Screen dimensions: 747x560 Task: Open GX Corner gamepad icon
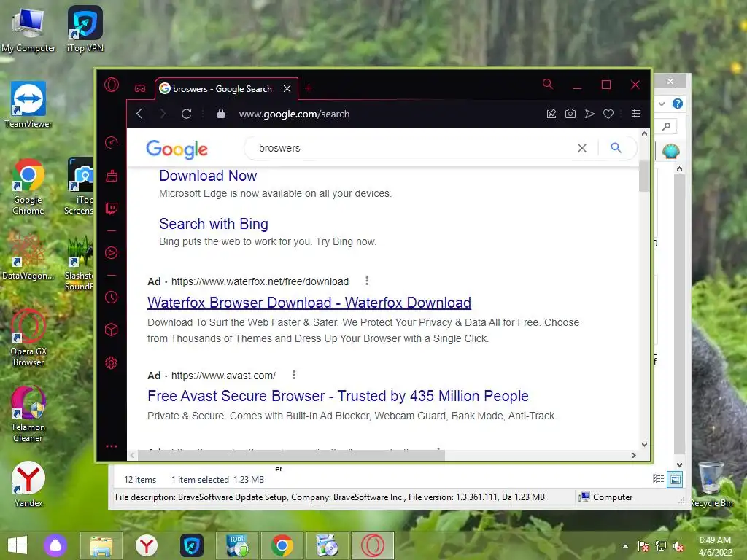(x=139, y=88)
